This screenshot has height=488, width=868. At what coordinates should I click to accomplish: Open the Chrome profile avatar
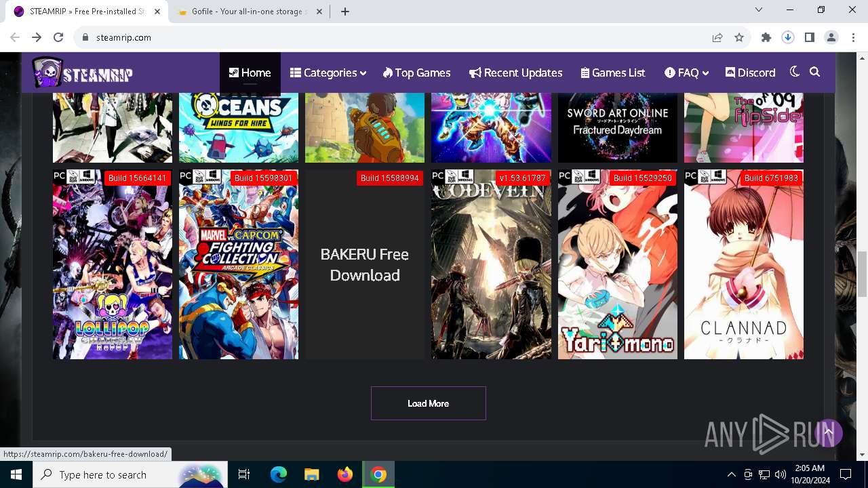click(831, 38)
